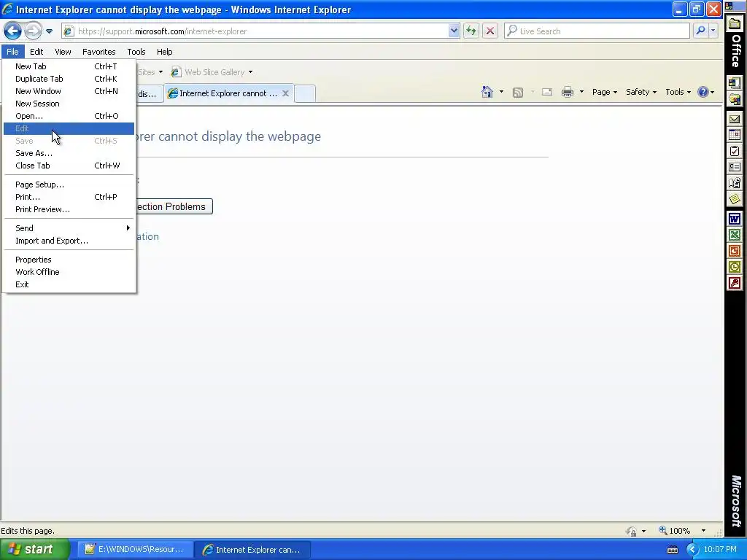This screenshot has height=560, width=747.
Task: Show hidden tray icons arrow
Action: tap(692, 550)
